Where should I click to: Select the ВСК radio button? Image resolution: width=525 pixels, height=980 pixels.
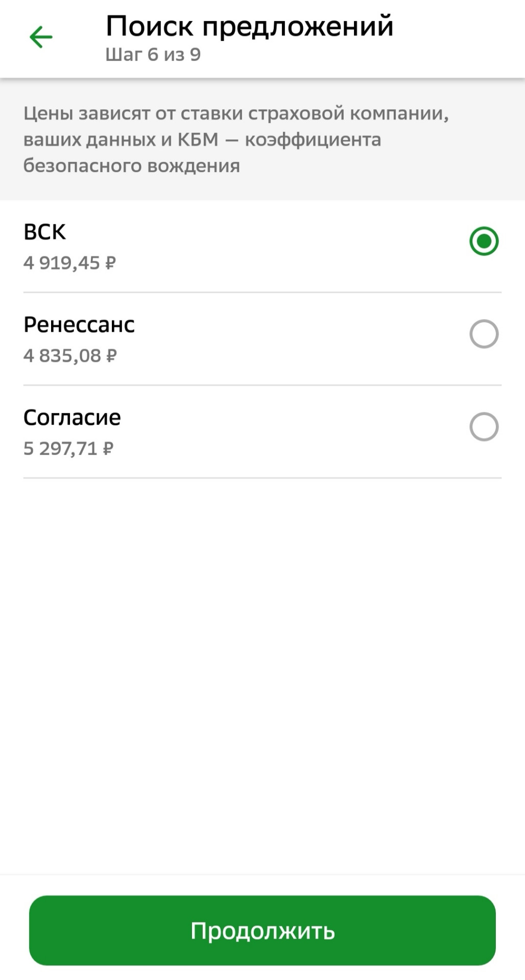click(x=484, y=241)
